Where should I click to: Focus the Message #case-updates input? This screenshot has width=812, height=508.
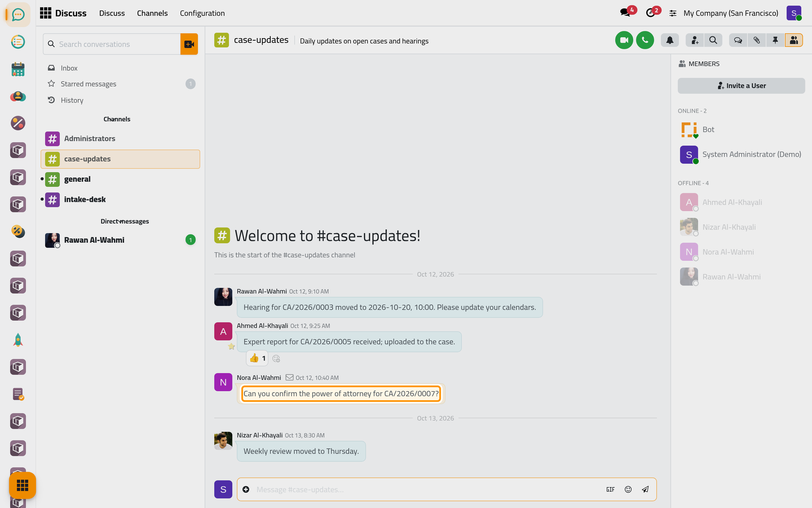[427, 489]
